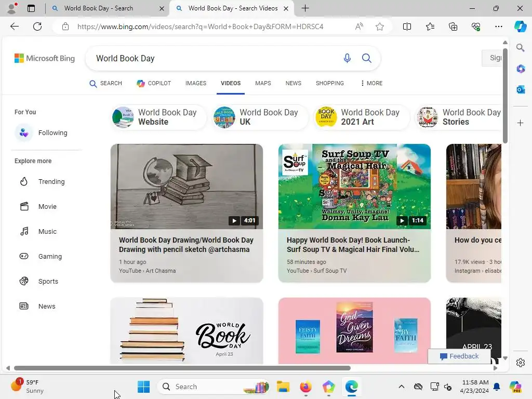The height and width of the screenshot is (399, 532).
Task: Select World Book Day 2021 Art suggestion
Action: coord(362,117)
